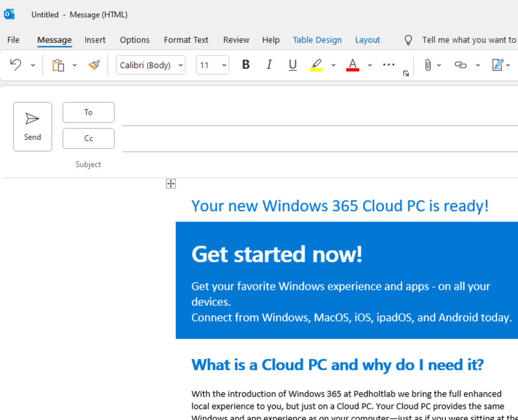Open the Format Text tab
Screen dimensions: 518x420
[x=186, y=40]
